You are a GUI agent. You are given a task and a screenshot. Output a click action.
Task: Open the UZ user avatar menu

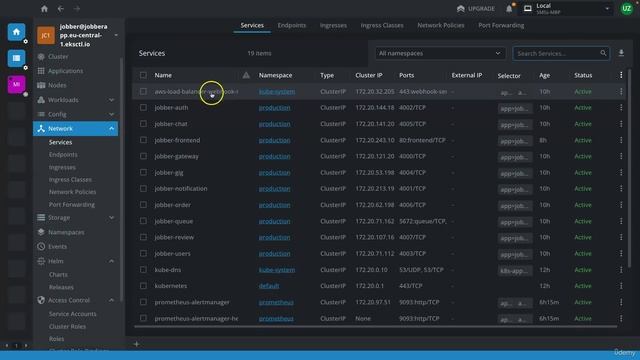click(627, 9)
